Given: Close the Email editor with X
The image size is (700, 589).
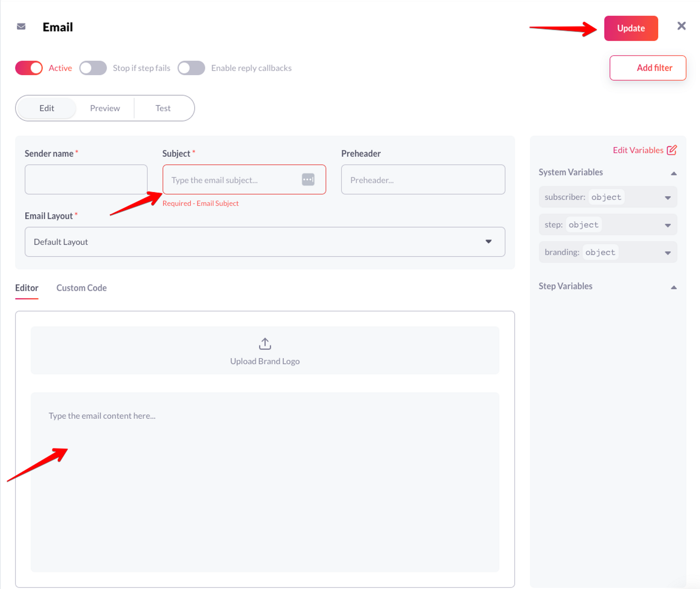Looking at the screenshot, I should (x=681, y=26).
